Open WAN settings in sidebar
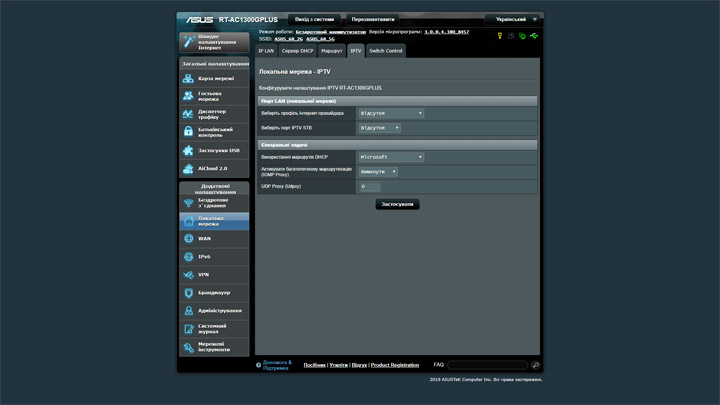Image resolution: width=720 pixels, height=405 pixels. [x=214, y=239]
